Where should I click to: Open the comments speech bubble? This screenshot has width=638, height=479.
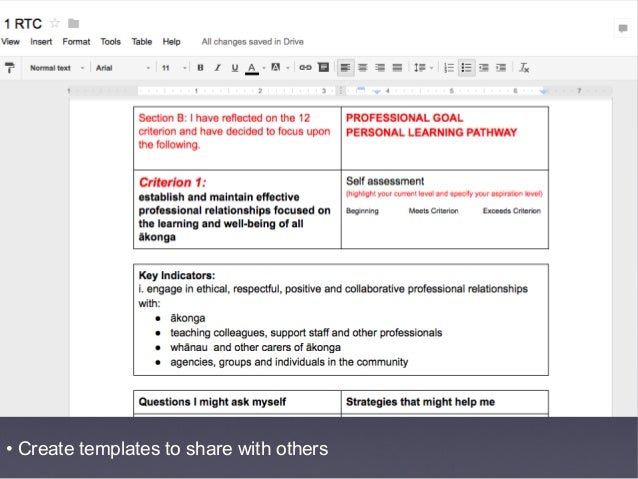coord(623,28)
